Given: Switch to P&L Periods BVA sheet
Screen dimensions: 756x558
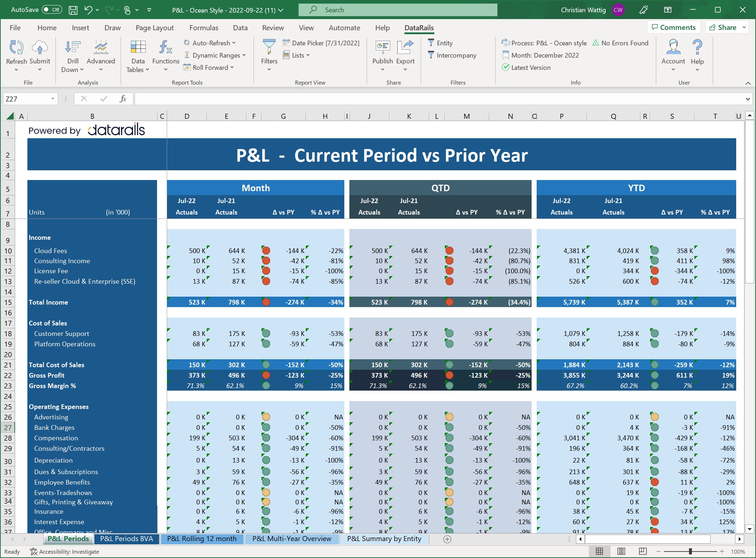Looking at the screenshot, I should click(x=126, y=539).
